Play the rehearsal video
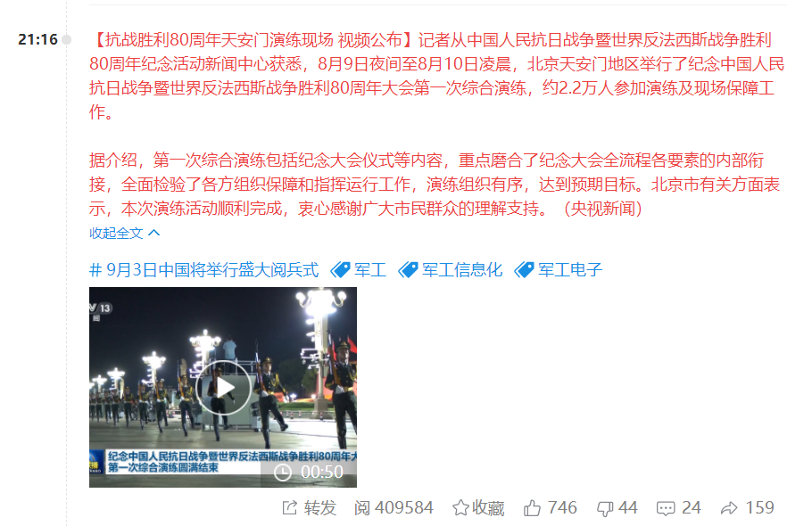The height and width of the screenshot is (526, 812). (223, 388)
